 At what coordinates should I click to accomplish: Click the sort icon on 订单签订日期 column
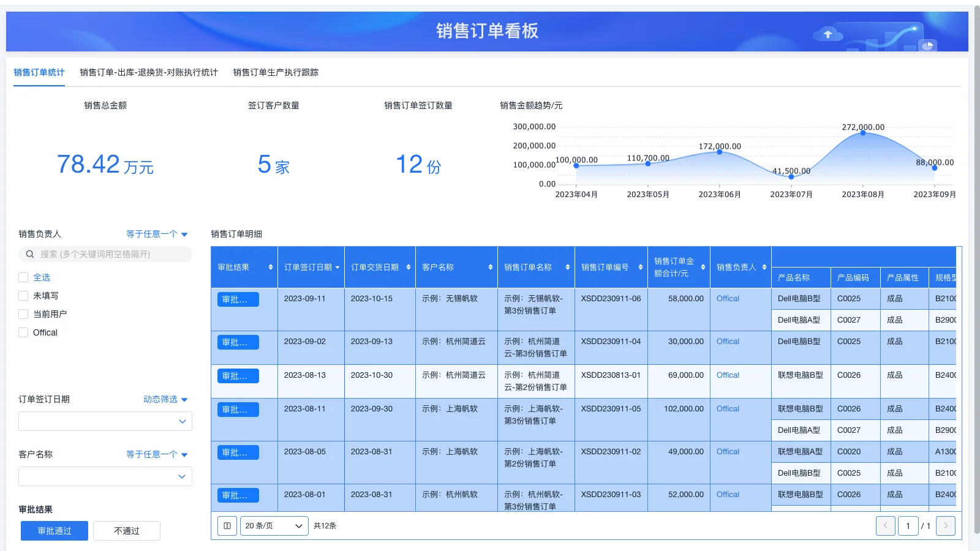[337, 267]
